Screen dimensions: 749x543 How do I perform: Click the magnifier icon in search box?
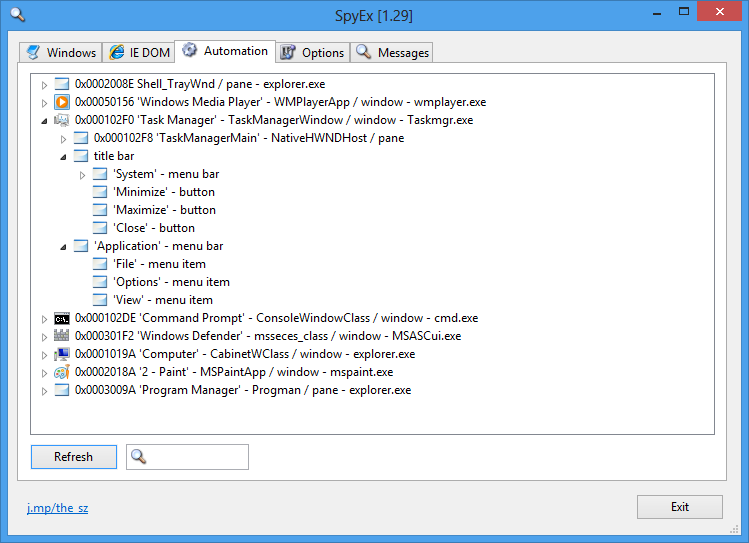(139, 457)
